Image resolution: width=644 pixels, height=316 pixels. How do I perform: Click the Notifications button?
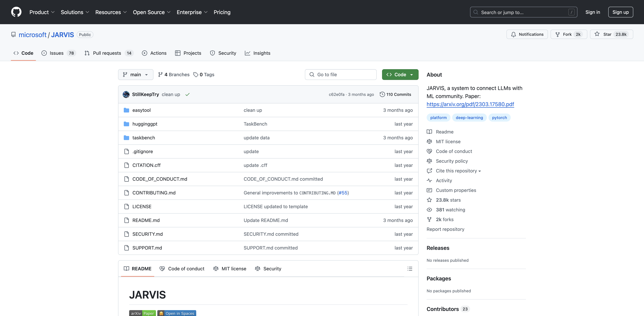click(527, 34)
